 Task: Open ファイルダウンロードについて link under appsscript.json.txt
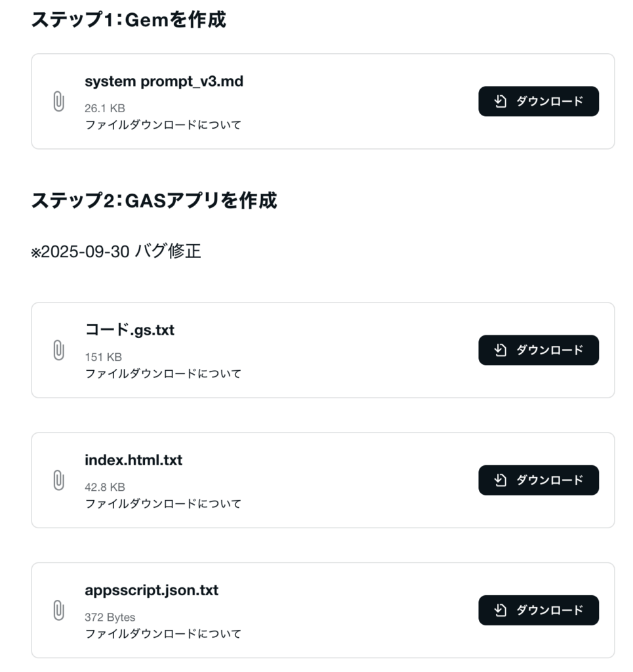163,633
